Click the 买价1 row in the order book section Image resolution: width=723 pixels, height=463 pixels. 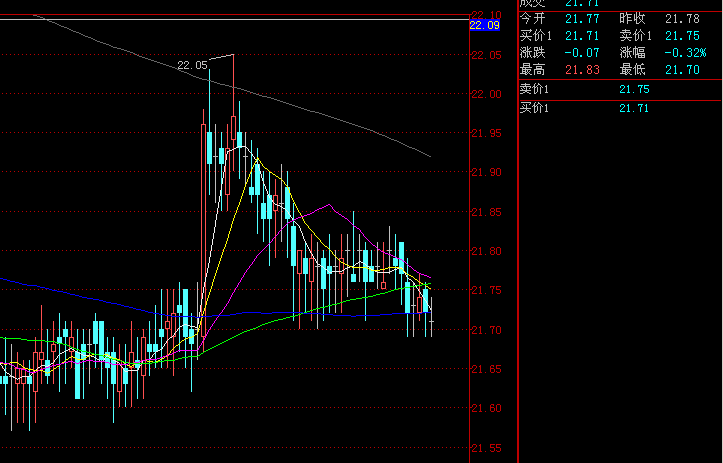coord(620,108)
